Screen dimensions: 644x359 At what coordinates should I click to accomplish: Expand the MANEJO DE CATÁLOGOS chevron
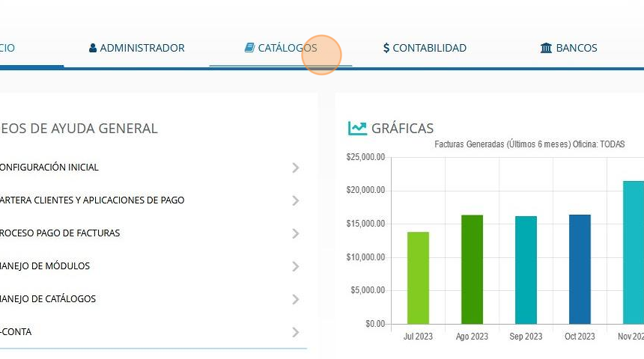click(296, 299)
